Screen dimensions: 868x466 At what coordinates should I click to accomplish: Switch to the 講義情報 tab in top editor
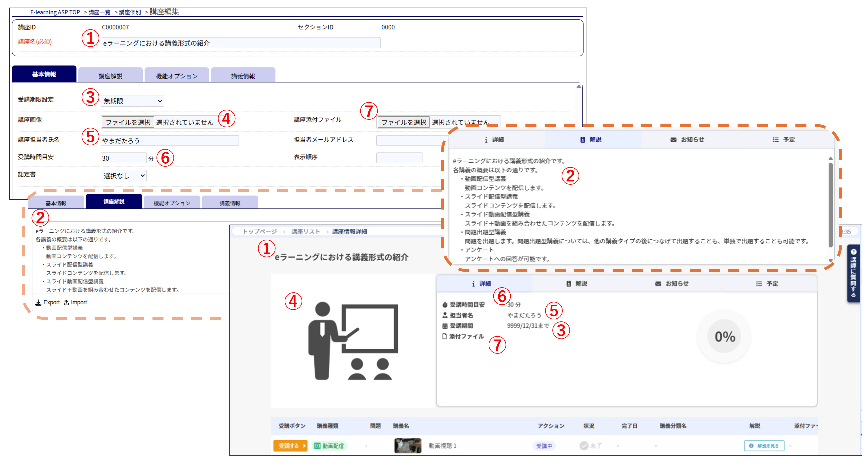[243, 76]
